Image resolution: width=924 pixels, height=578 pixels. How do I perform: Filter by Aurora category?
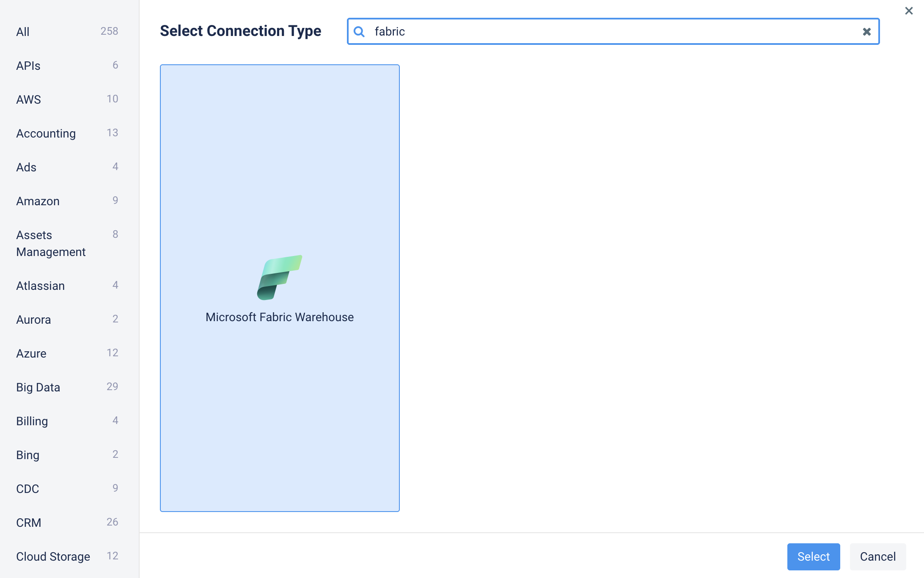click(x=67, y=319)
